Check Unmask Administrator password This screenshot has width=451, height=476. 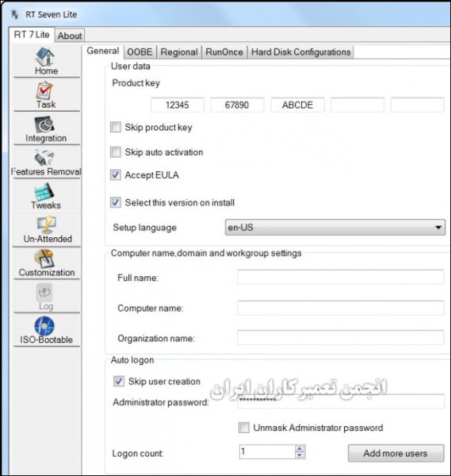pyautogui.click(x=244, y=428)
